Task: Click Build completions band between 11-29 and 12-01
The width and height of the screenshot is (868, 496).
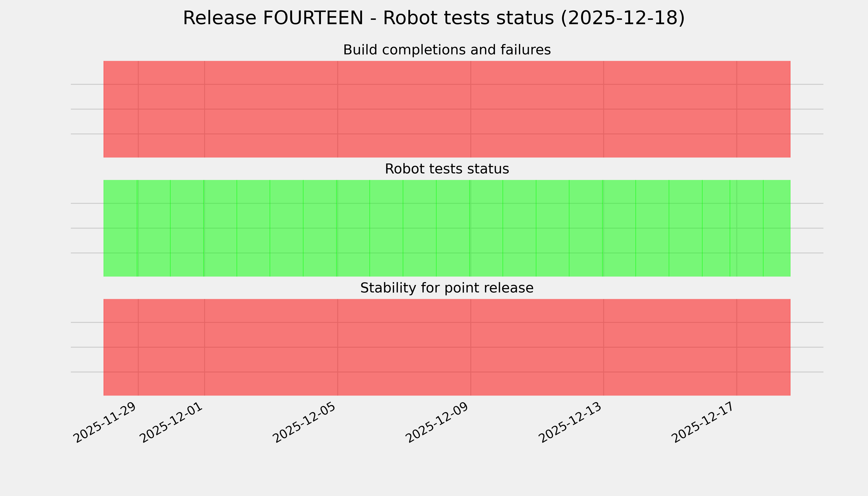Action: [x=171, y=109]
